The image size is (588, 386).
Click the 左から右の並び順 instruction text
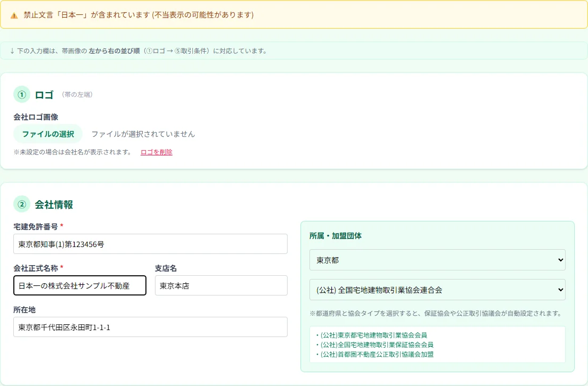point(114,51)
